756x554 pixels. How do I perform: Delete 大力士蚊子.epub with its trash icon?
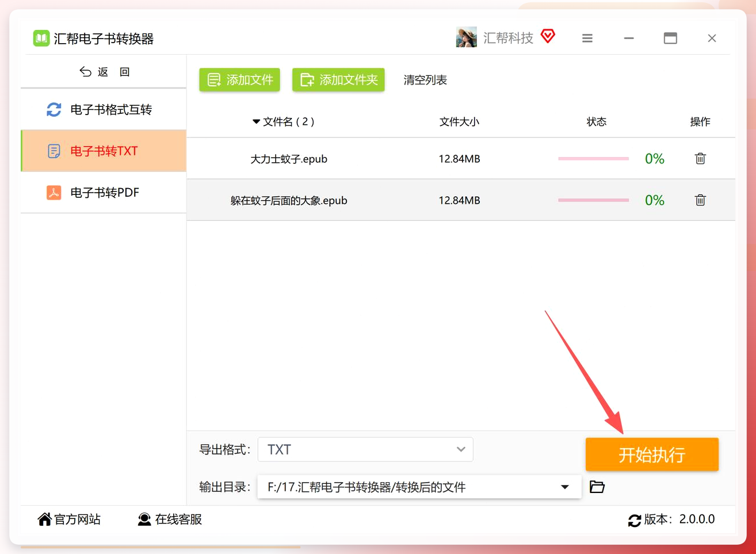(700, 159)
